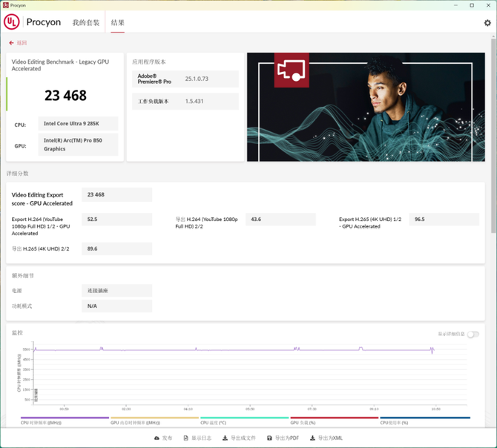Switch to the My Suites (我的套装) tab
Image resolution: width=497 pixels, height=448 pixels.
click(x=85, y=23)
